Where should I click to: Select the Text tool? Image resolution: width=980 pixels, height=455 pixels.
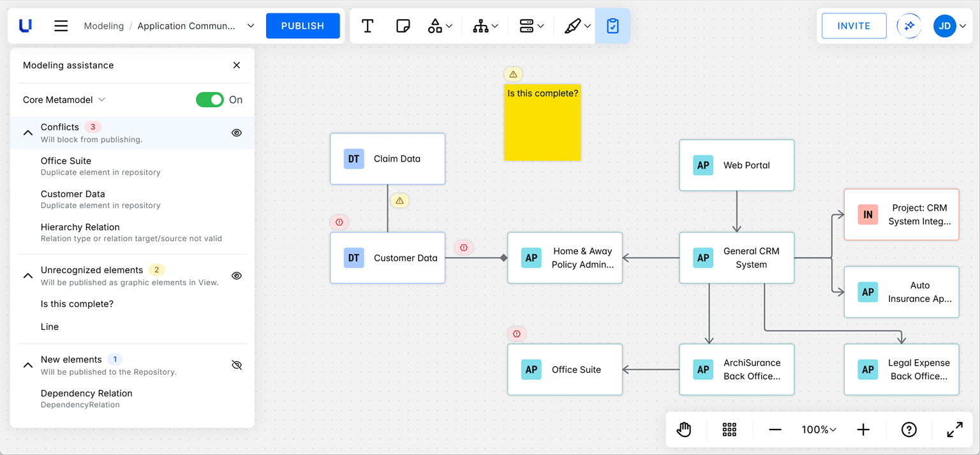tap(367, 26)
